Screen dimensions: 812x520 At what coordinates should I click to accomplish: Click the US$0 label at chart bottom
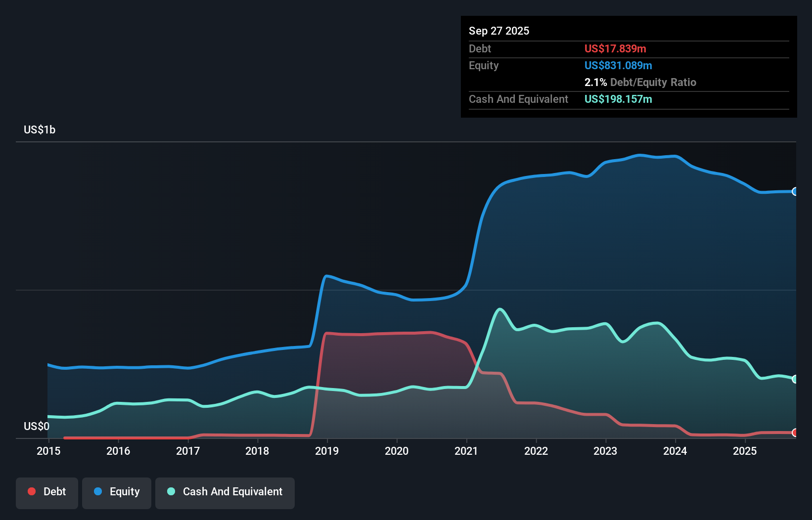[x=37, y=426]
